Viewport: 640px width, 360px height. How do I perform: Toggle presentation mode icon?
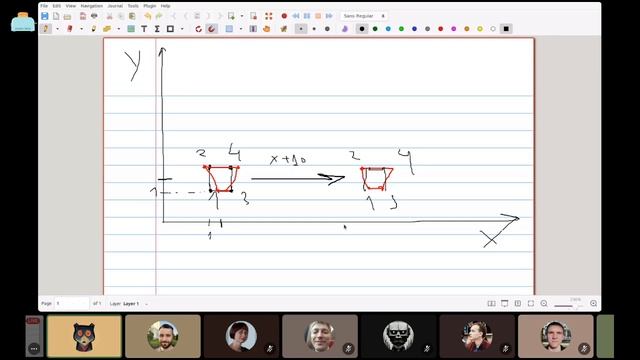pos(504,304)
